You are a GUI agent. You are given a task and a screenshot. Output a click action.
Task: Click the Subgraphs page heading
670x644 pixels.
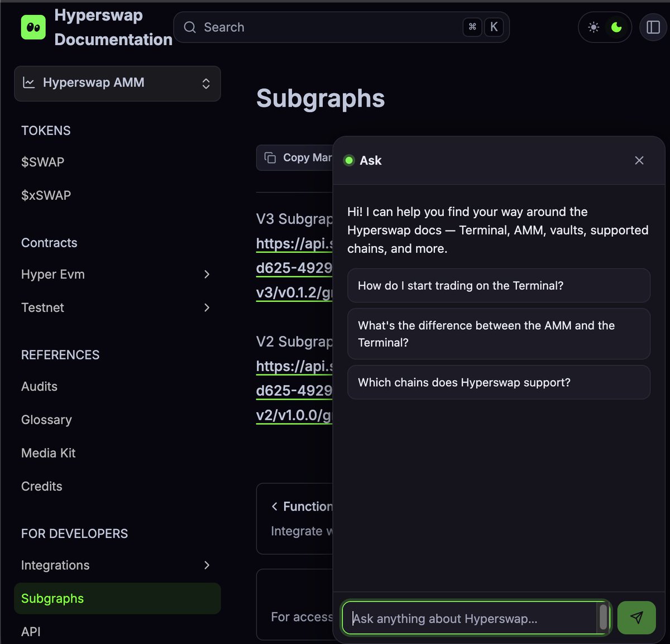coord(320,98)
